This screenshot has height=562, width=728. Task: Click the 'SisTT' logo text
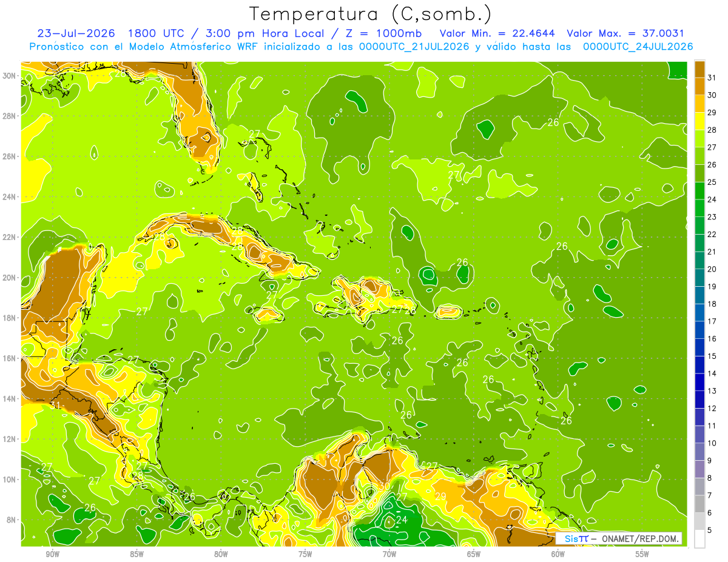tap(575, 538)
